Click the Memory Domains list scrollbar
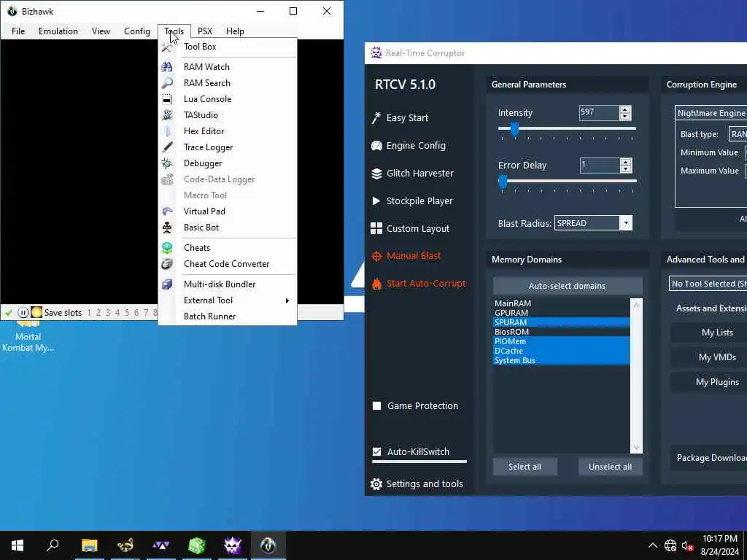This screenshot has height=560, width=747. [x=636, y=376]
